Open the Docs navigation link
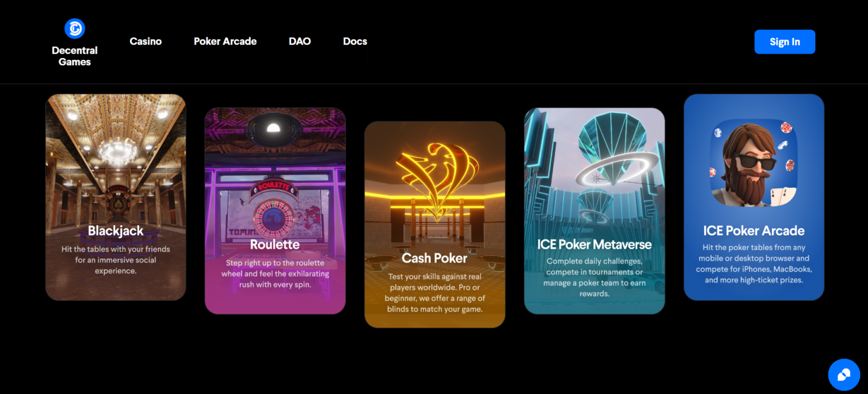 [x=355, y=41]
